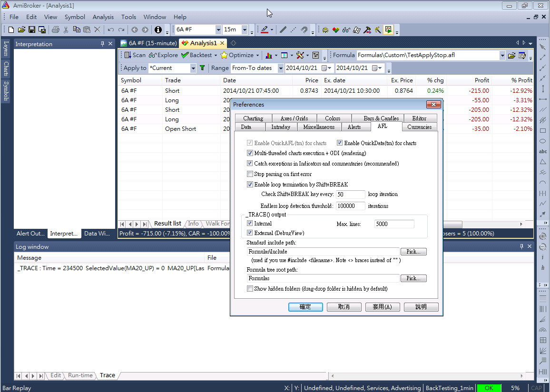This screenshot has height=392, width=550.
Task: Open formula file with folder icon
Action: click(512, 55)
